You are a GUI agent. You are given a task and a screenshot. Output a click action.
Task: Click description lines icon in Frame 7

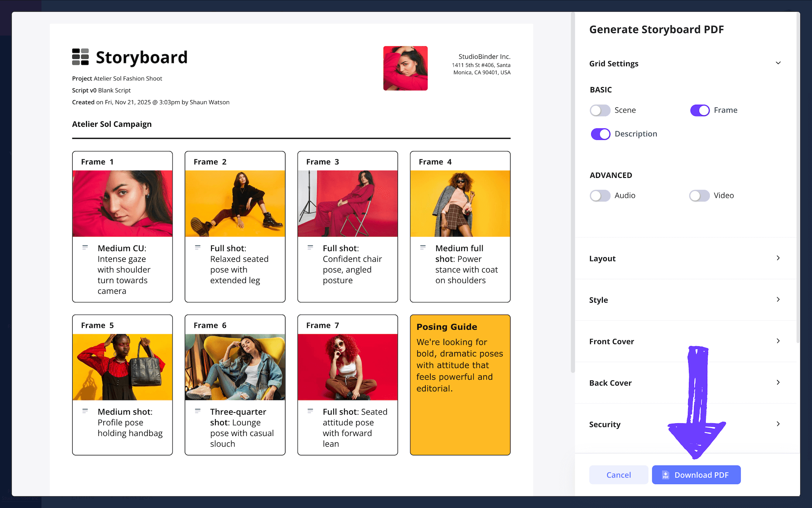pyautogui.click(x=310, y=411)
